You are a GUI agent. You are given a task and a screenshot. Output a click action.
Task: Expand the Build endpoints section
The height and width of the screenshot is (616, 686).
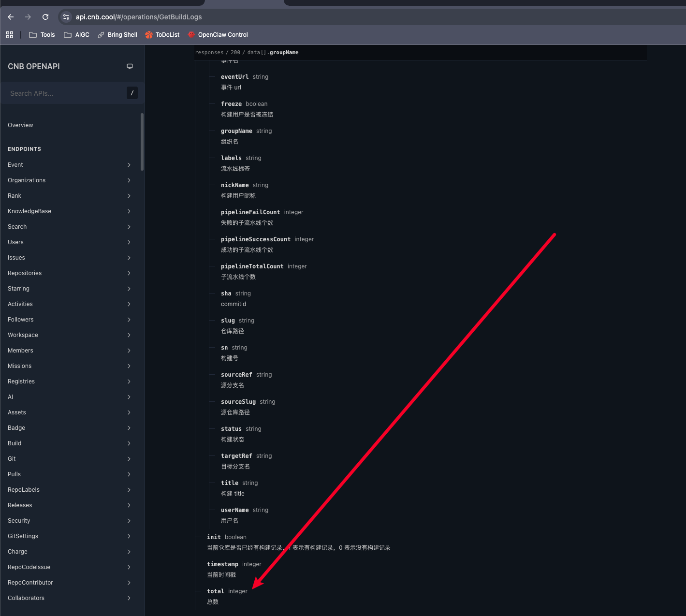tap(69, 443)
